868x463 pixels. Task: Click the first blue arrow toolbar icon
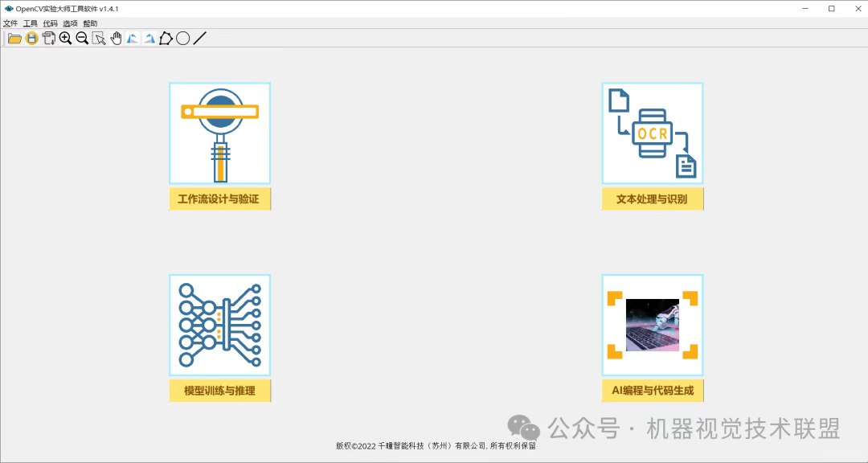pyautogui.click(x=132, y=38)
